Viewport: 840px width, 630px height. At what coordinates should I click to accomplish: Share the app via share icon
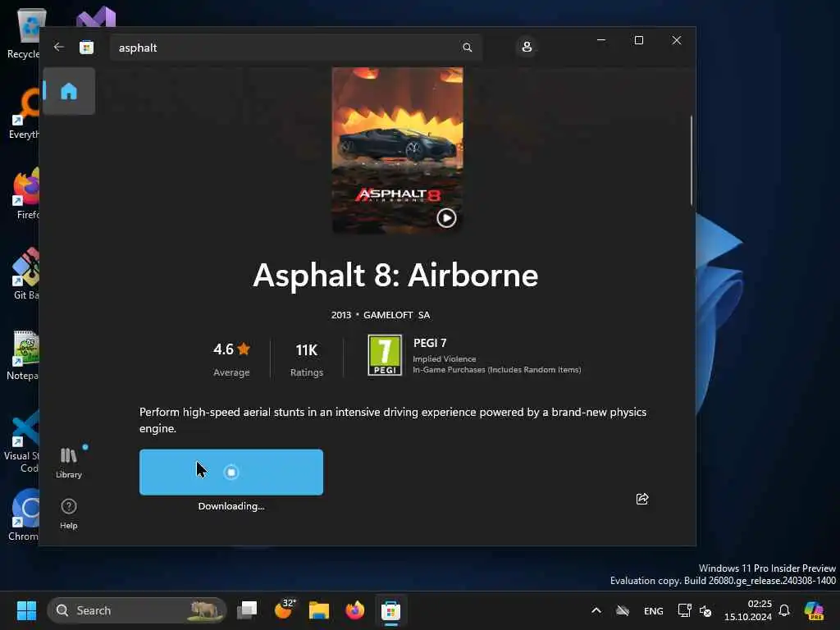[641, 500]
